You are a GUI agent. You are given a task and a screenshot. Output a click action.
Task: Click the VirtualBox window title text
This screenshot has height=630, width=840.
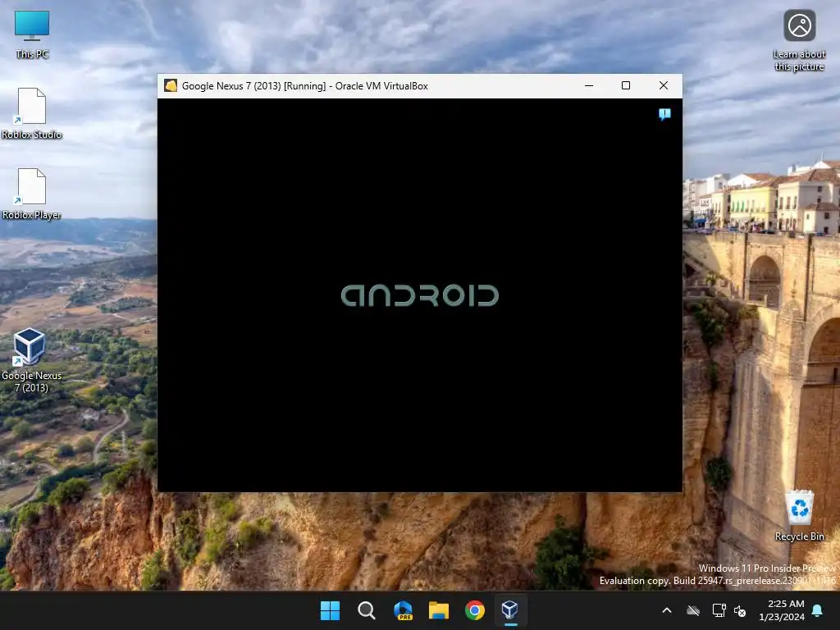(305, 85)
